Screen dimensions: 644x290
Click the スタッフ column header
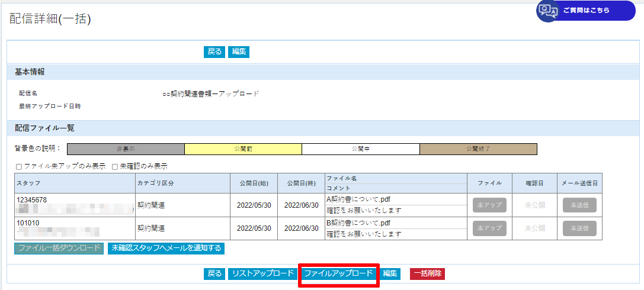click(x=75, y=183)
